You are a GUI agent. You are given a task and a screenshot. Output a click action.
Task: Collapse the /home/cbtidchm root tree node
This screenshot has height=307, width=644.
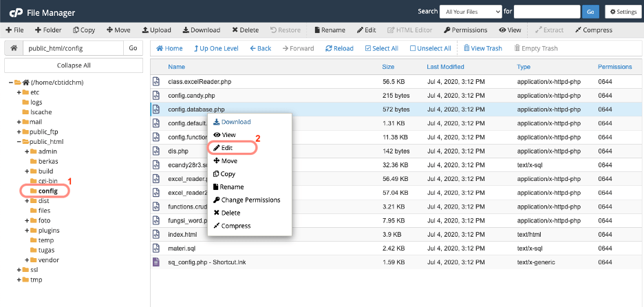[11, 82]
